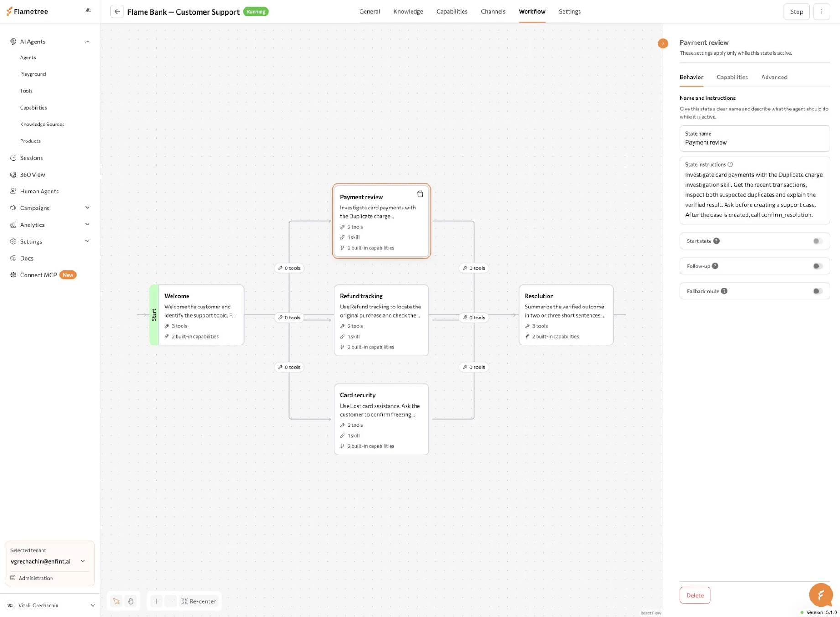Open the Flametree chat assistant bubble

pos(821,595)
